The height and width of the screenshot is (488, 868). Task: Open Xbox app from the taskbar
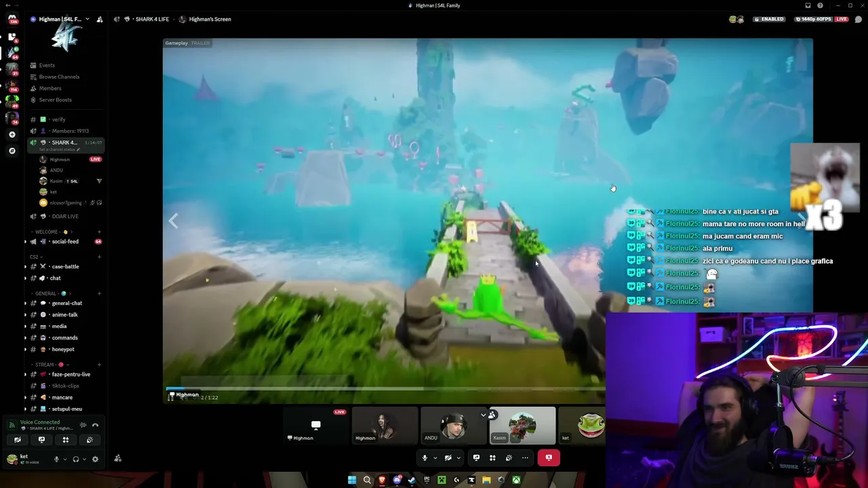tap(516, 480)
